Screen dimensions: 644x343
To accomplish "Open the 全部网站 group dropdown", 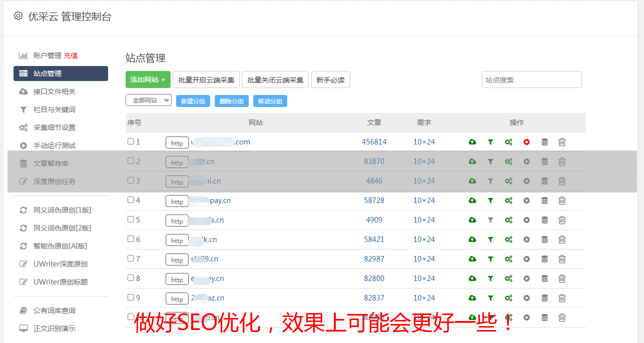I will click(x=149, y=100).
